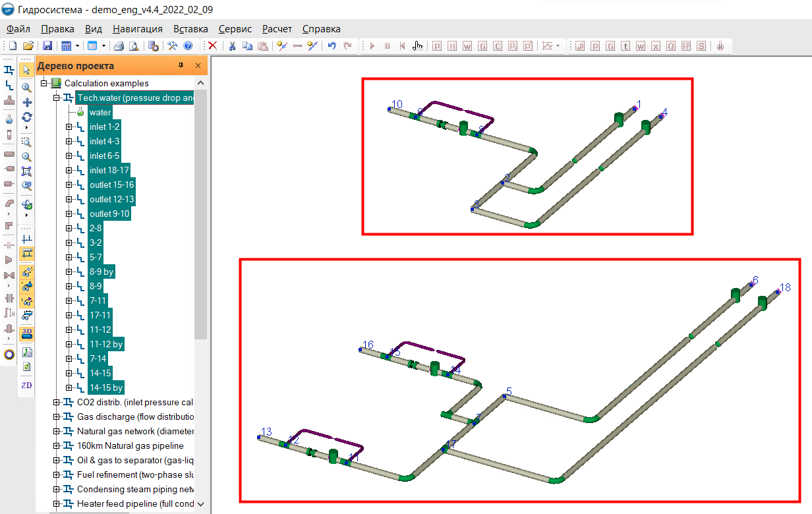Open the chart graph dropdown arrow

pos(558,46)
